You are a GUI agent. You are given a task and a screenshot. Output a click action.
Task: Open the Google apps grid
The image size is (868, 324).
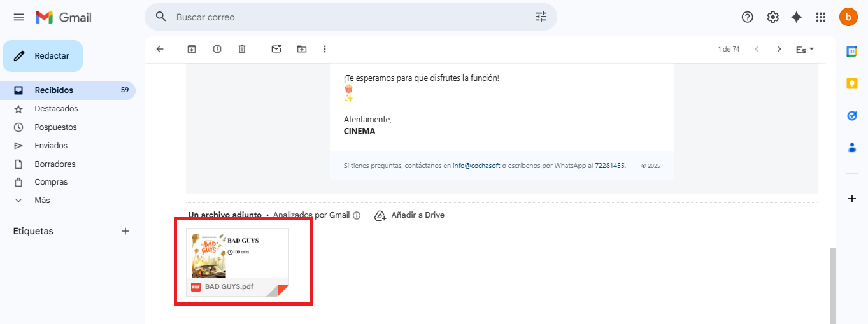[x=821, y=17]
